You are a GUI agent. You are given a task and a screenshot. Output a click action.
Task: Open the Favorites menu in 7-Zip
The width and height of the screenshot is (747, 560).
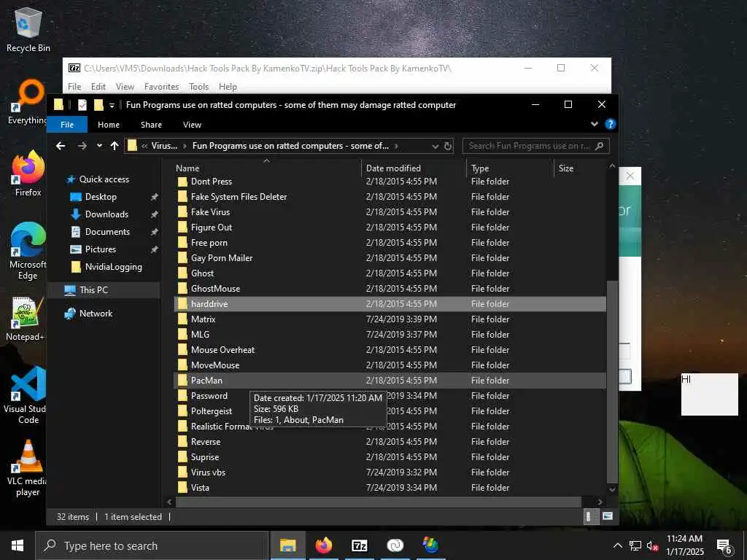point(161,87)
